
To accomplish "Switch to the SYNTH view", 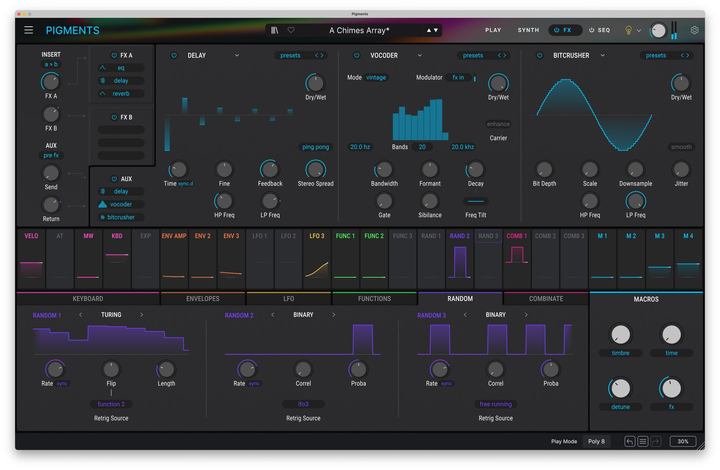I will tap(529, 30).
